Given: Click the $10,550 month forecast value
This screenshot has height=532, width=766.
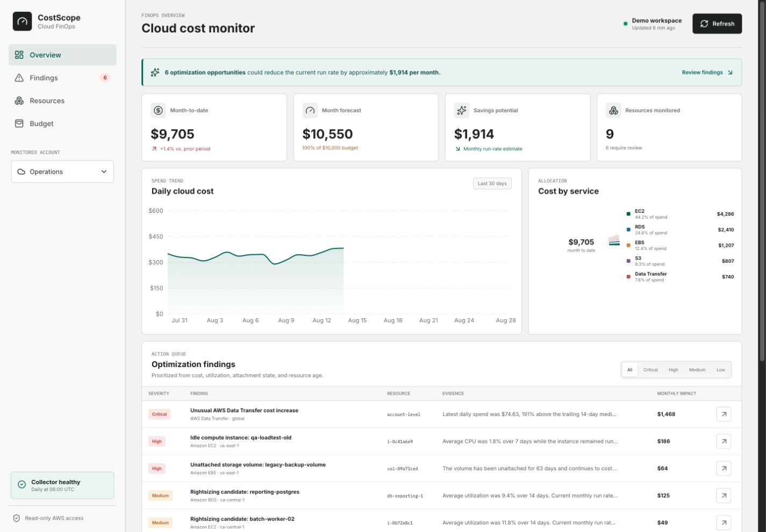Looking at the screenshot, I should (x=327, y=134).
